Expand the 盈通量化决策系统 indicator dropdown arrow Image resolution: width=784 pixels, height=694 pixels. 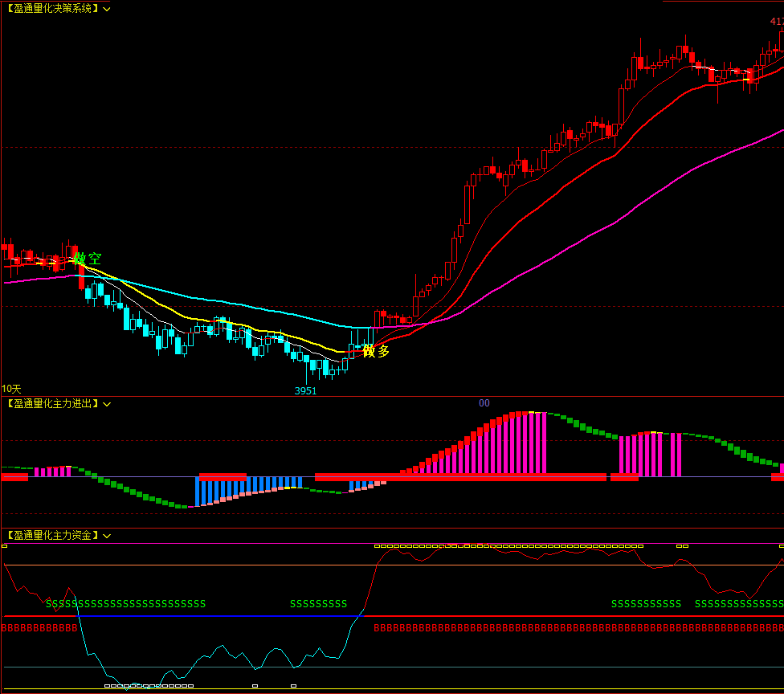tap(107, 9)
